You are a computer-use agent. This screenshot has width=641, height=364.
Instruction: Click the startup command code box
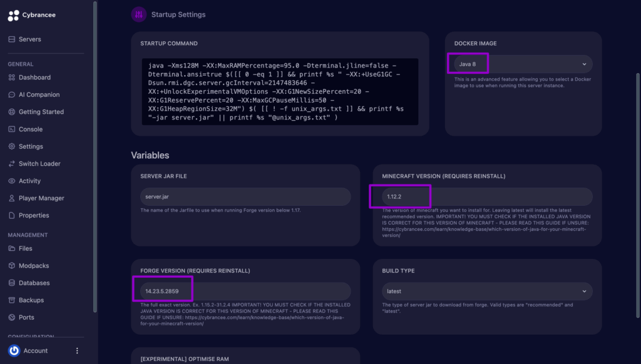[280, 91]
